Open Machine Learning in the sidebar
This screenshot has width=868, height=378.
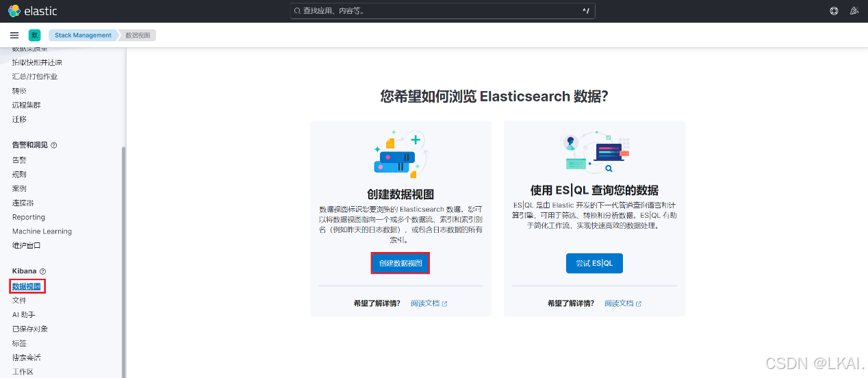pos(42,231)
